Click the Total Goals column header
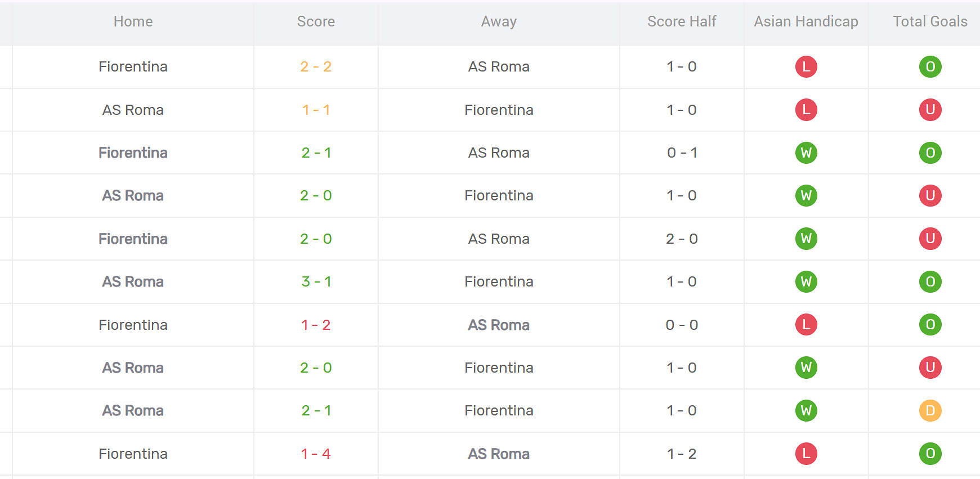The width and height of the screenshot is (980, 479). click(x=930, y=21)
